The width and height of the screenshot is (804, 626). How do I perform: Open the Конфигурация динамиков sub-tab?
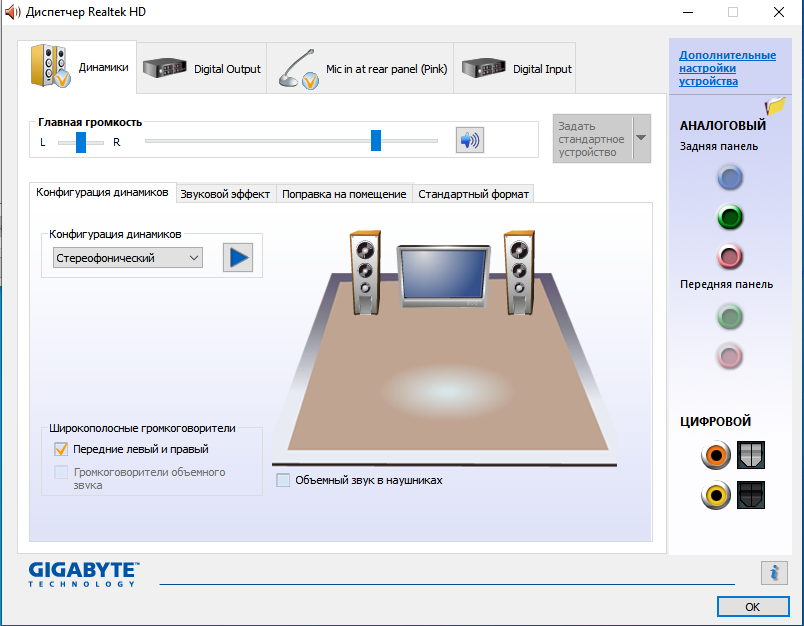[x=103, y=192]
